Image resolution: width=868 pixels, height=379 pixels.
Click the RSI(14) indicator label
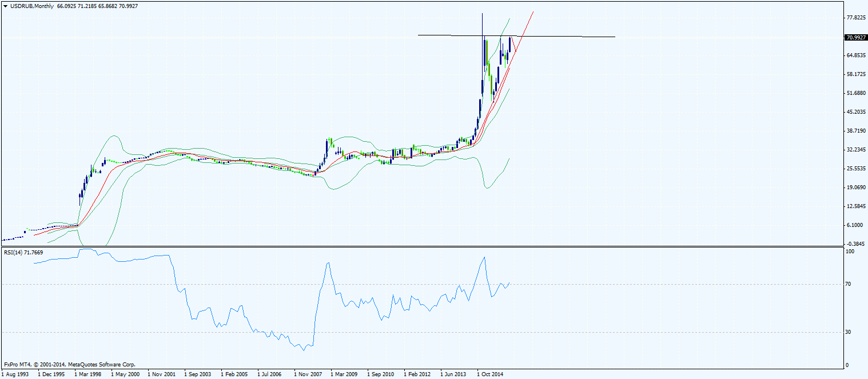(x=24, y=252)
